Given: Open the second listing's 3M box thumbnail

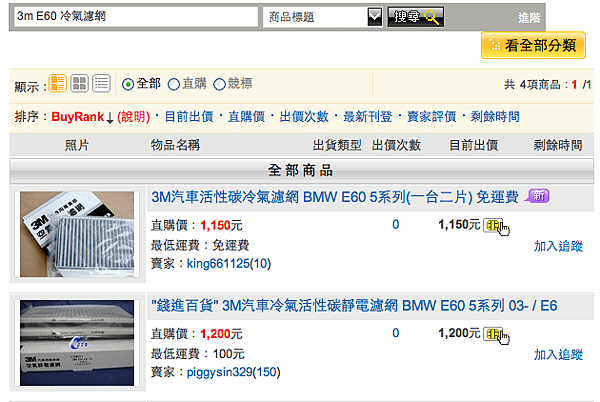Looking at the screenshot, I should pyautogui.click(x=77, y=343).
